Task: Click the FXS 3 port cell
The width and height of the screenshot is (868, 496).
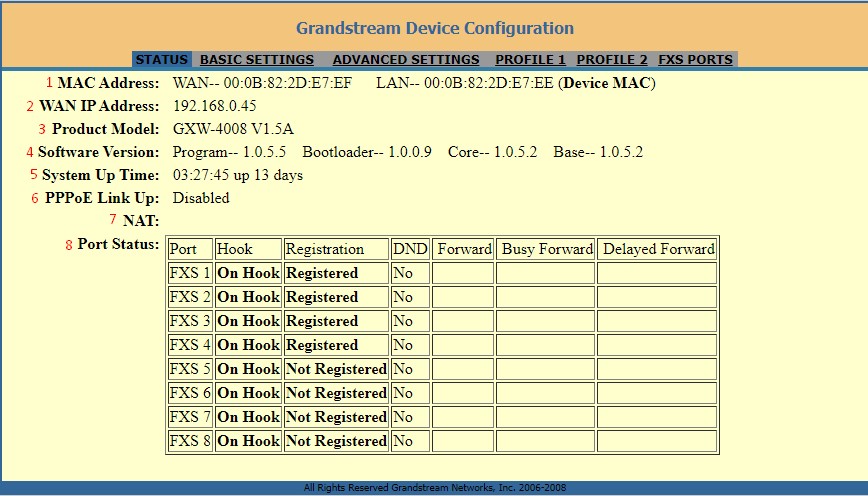Action: (x=190, y=321)
